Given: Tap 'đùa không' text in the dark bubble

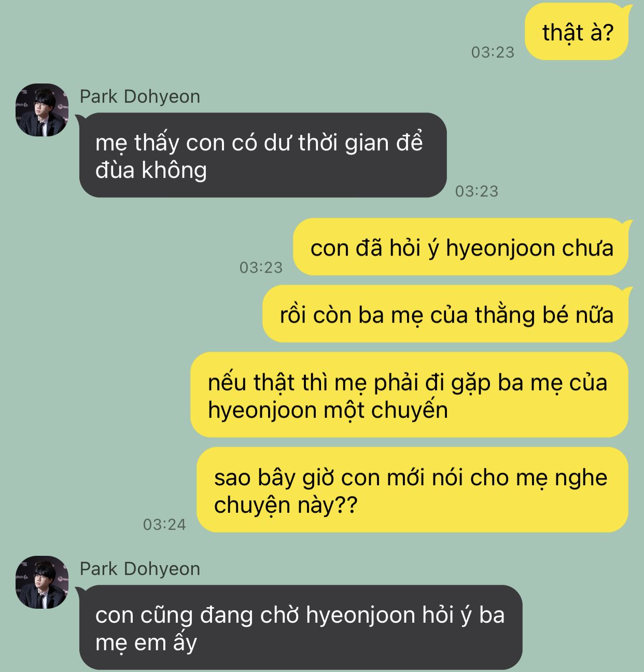Looking at the screenshot, I should pos(151,170).
